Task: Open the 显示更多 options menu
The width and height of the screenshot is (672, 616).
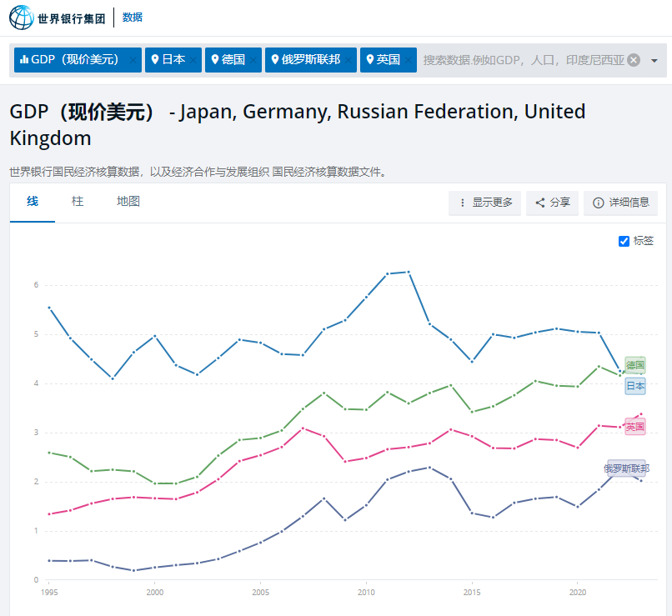Action: 484,203
